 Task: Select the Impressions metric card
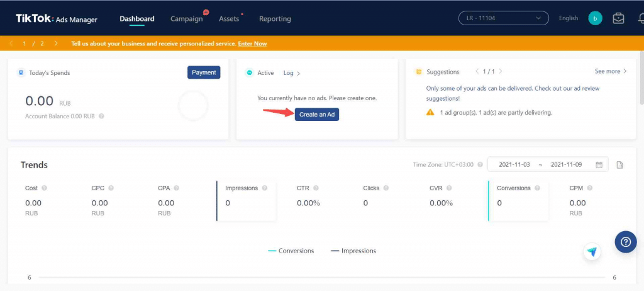tap(246, 200)
